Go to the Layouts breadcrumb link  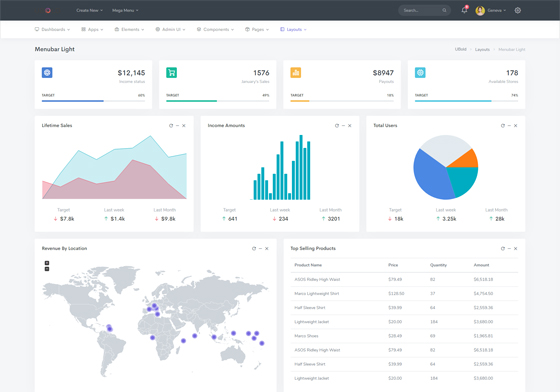482,49
